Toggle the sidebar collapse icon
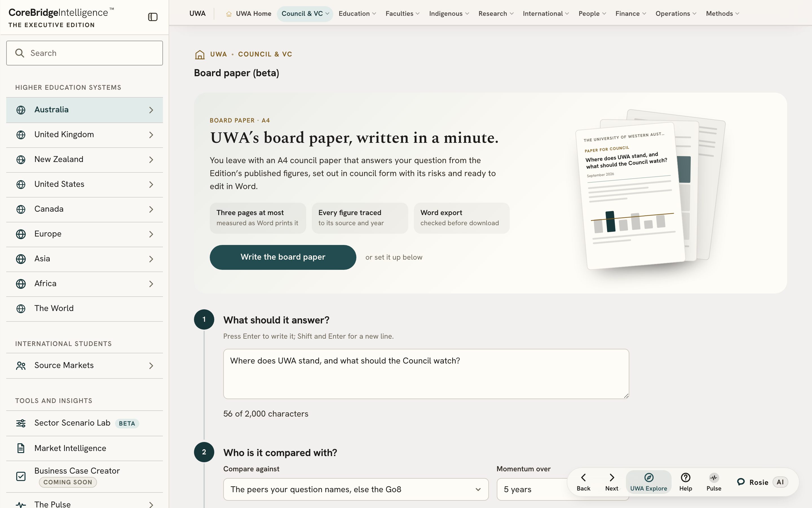This screenshot has width=812, height=508. 153,17
